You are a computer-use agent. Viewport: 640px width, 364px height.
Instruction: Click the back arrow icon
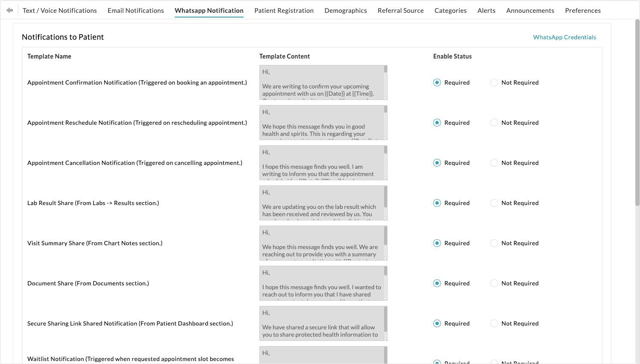click(x=9, y=10)
